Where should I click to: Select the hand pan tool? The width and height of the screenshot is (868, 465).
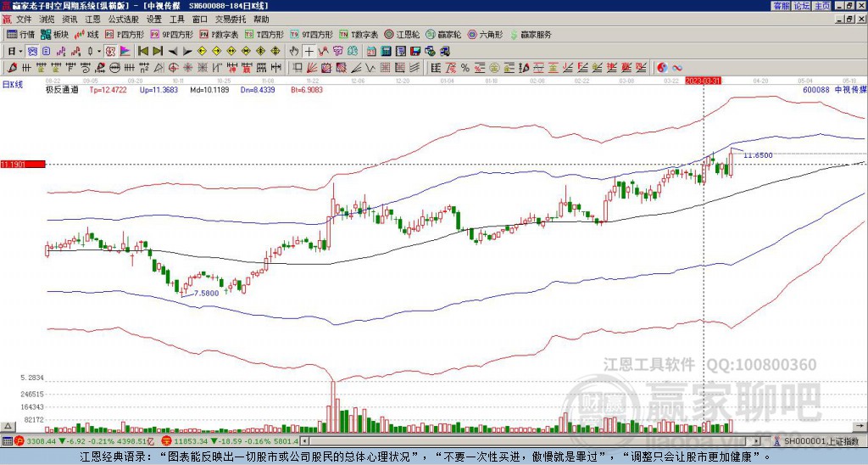[294, 52]
